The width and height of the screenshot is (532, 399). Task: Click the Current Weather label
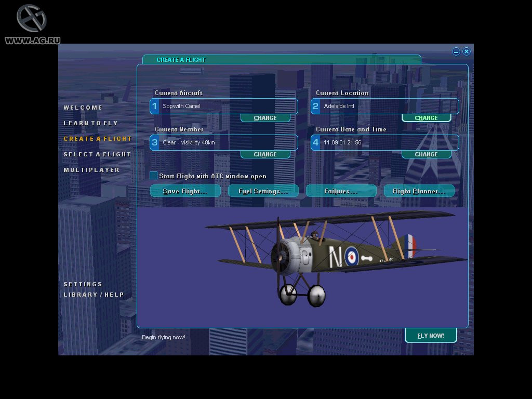coord(179,129)
